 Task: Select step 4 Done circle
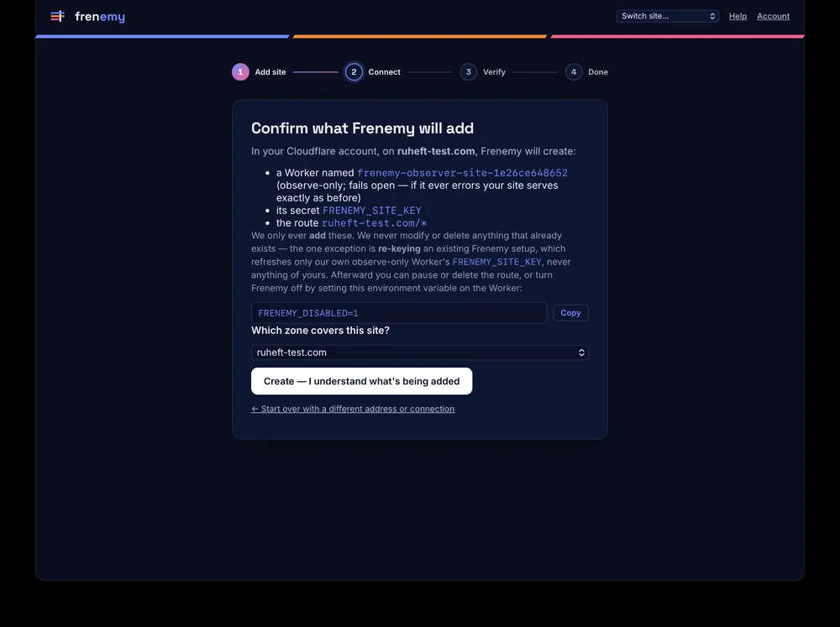pos(574,71)
